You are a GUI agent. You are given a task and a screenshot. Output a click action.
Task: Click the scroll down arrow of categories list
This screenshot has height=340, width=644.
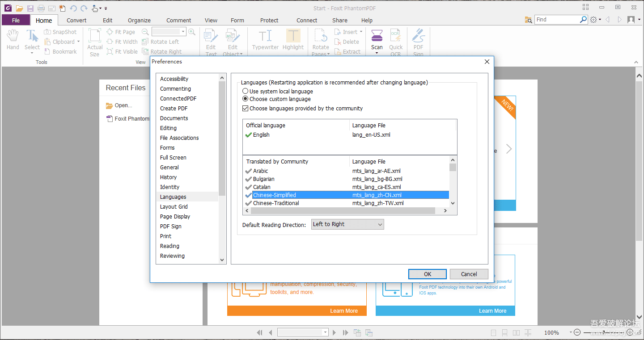pyautogui.click(x=222, y=260)
